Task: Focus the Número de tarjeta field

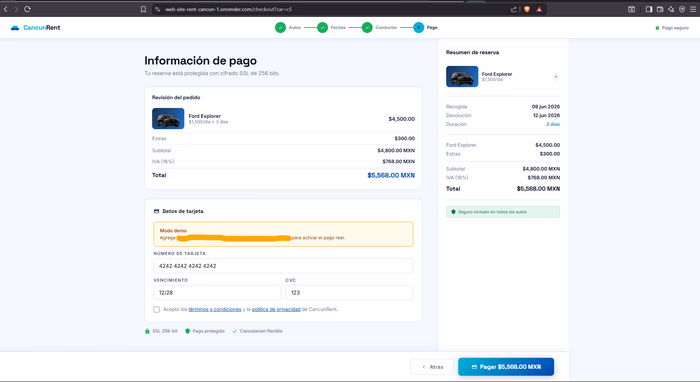Action: (x=283, y=266)
